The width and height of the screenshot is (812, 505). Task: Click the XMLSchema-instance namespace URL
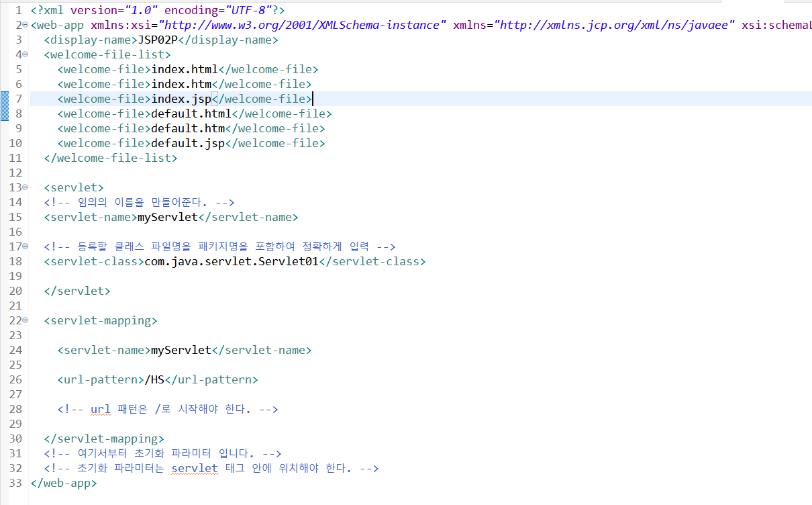[x=302, y=25]
